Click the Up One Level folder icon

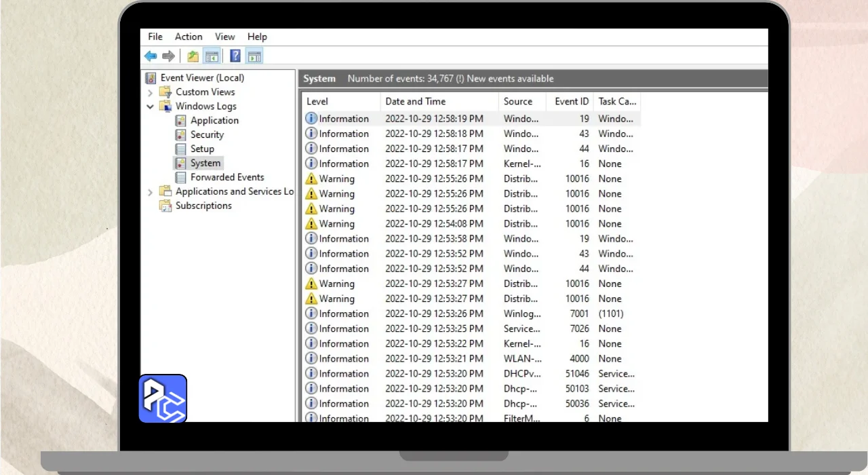(x=193, y=56)
